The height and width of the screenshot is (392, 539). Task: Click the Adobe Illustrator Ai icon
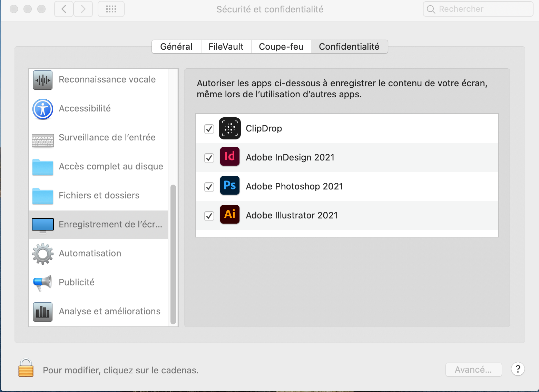point(230,215)
